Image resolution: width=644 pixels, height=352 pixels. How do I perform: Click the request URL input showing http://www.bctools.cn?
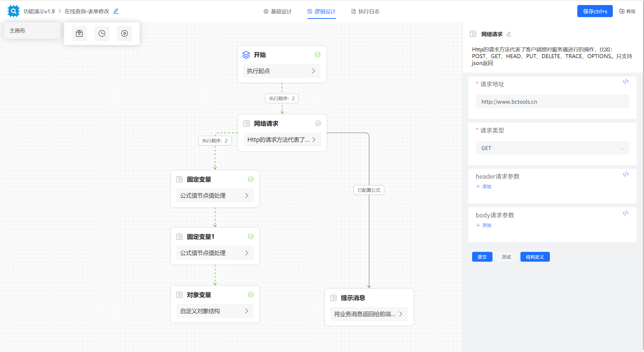click(552, 101)
